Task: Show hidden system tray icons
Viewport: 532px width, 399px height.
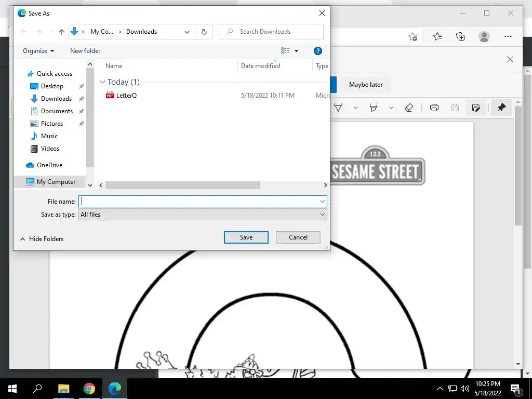Action: pos(440,389)
